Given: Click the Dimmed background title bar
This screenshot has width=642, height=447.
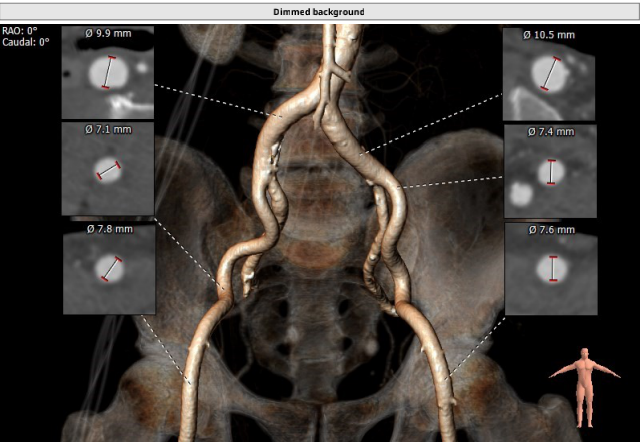Looking at the screenshot, I should point(320,11).
